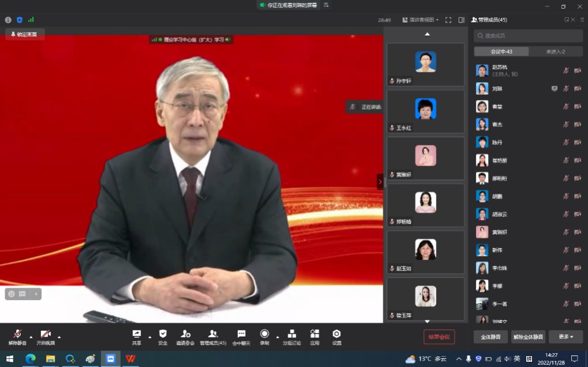588x367 pixels.
Task: Click the subtitle icon on video overlay
Action: (x=22, y=294)
